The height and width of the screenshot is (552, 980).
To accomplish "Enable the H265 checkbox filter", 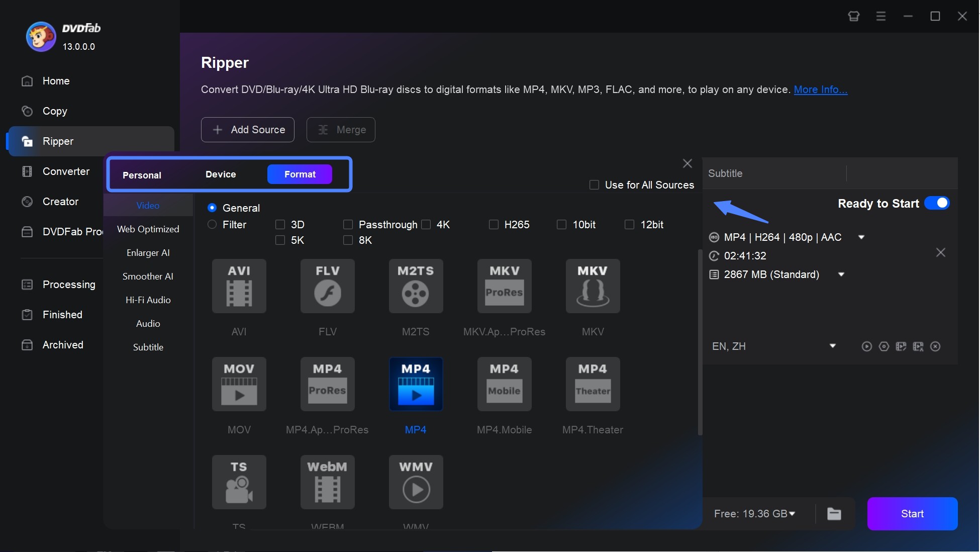I will [x=494, y=224].
